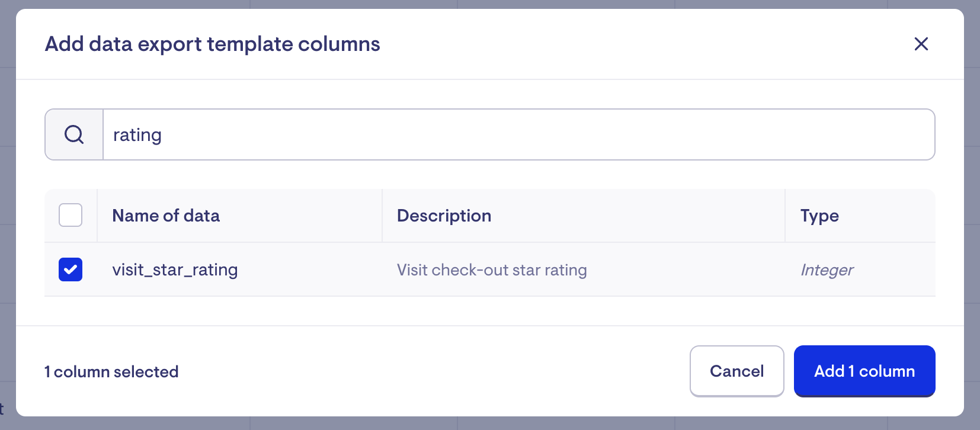Click the typed word "rating" in search box

tap(137, 135)
